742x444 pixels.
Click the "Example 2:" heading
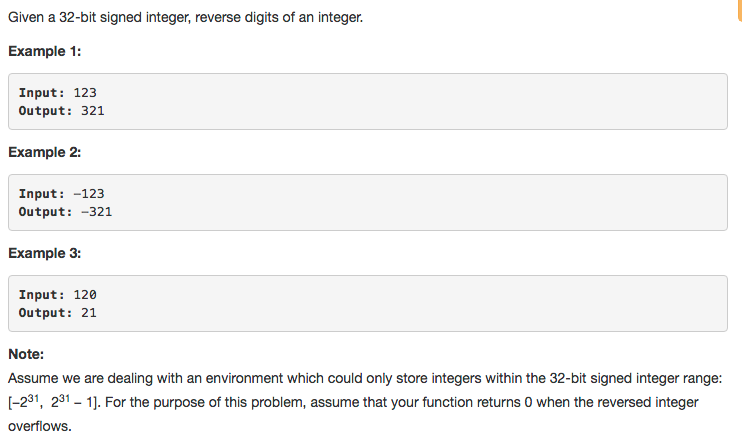[x=44, y=152]
